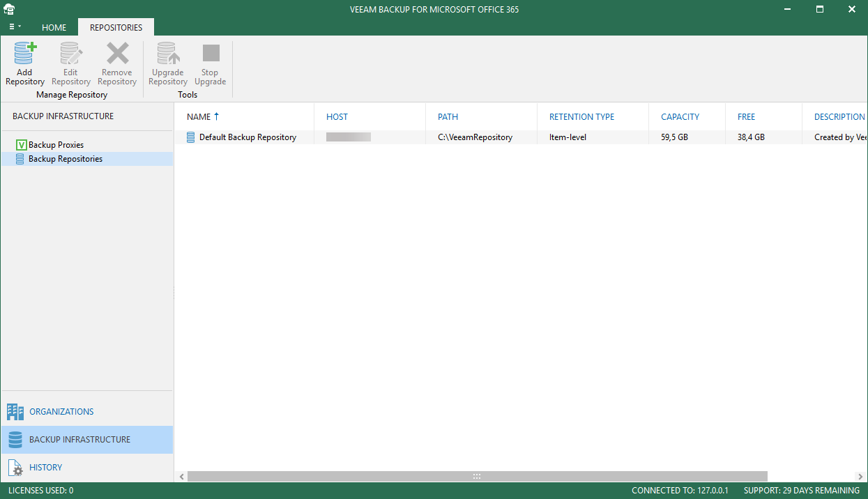Screen dimensions: 868x499
Task: Click the Backup Infrastructure database icon
Action: pyautogui.click(x=15, y=440)
